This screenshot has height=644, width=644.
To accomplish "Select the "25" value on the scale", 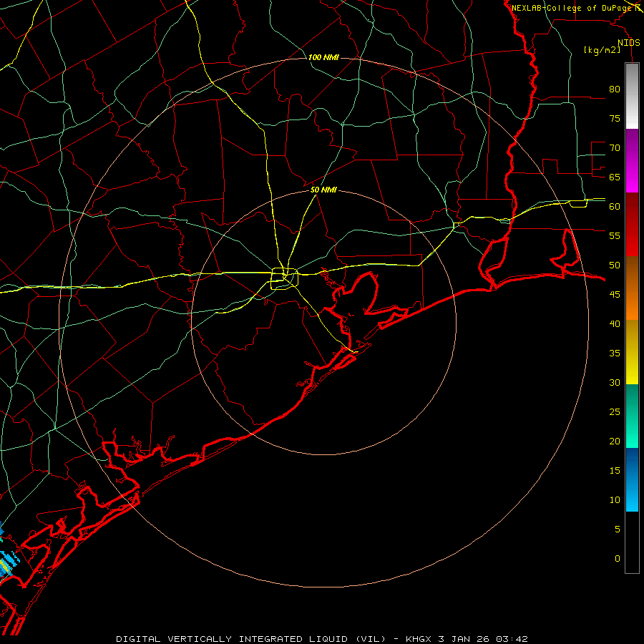I will tap(615, 411).
